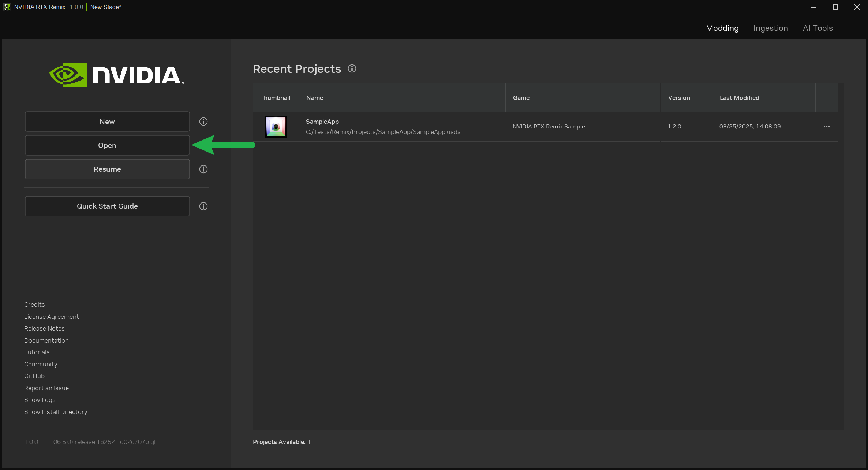The image size is (868, 470).
Task: Create a new project with New
Action: click(x=107, y=122)
